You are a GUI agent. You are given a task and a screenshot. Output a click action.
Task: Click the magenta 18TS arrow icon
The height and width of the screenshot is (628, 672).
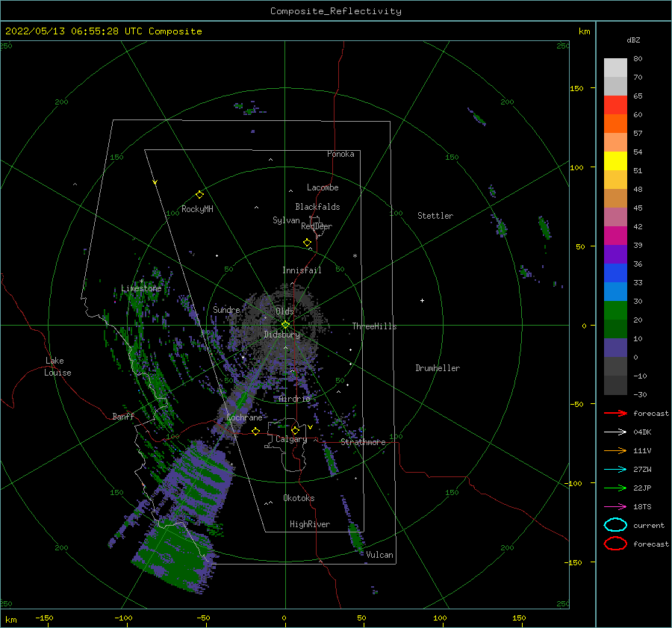coord(615,507)
